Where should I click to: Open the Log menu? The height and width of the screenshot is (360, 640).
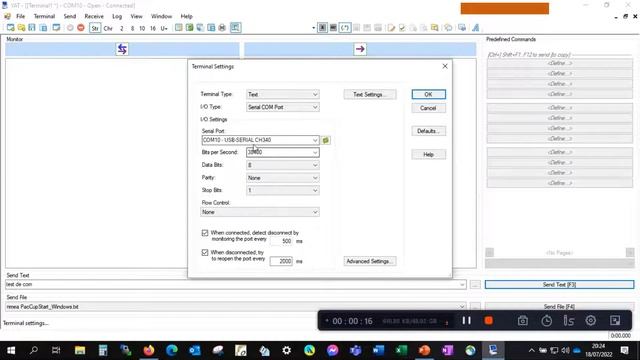(117, 16)
